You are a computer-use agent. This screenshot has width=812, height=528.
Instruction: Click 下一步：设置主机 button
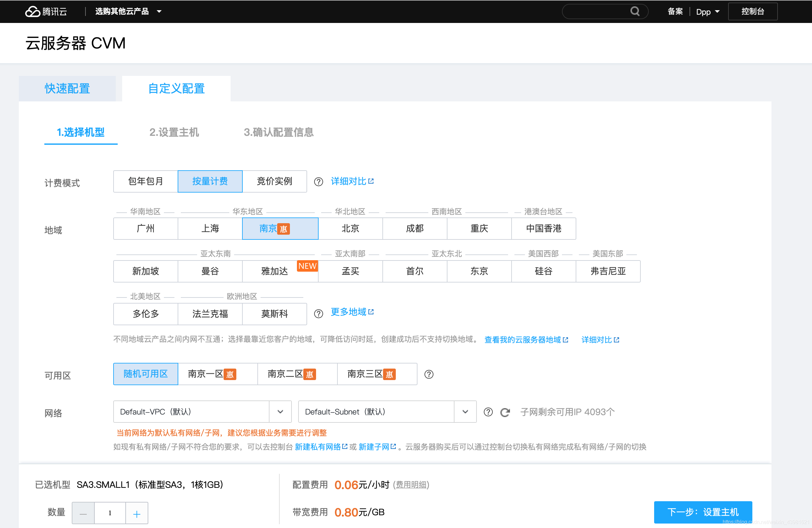pos(703,512)
